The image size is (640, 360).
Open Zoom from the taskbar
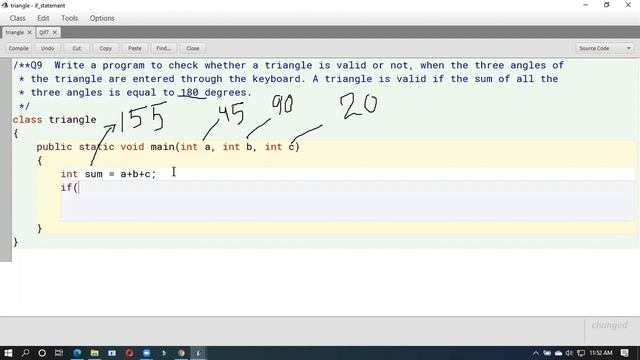point(147,353)
